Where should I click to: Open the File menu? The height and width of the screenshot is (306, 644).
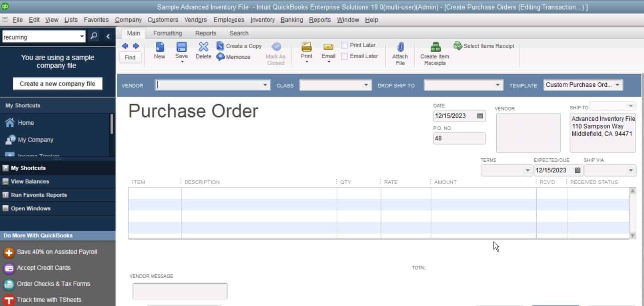(18, 20)
